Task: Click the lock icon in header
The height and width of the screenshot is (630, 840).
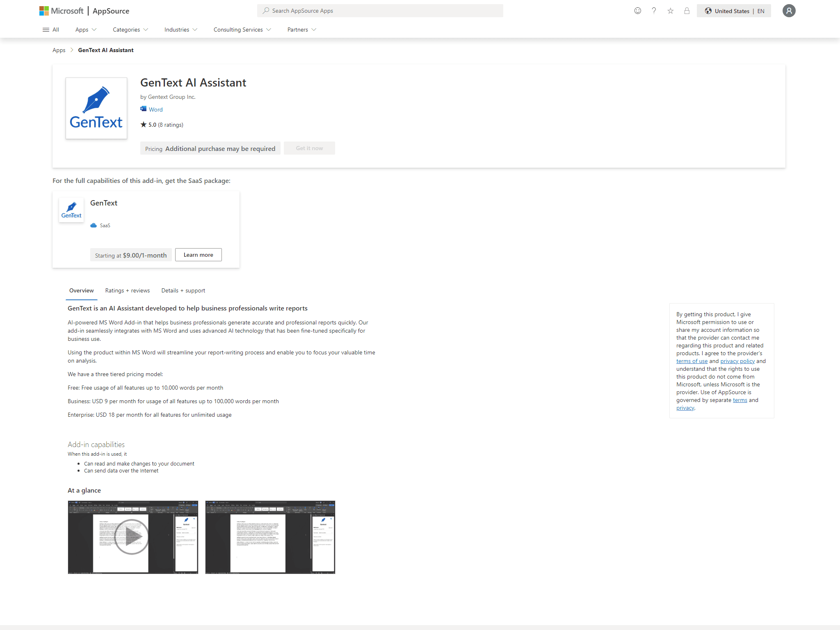Action: pos(687,11)
